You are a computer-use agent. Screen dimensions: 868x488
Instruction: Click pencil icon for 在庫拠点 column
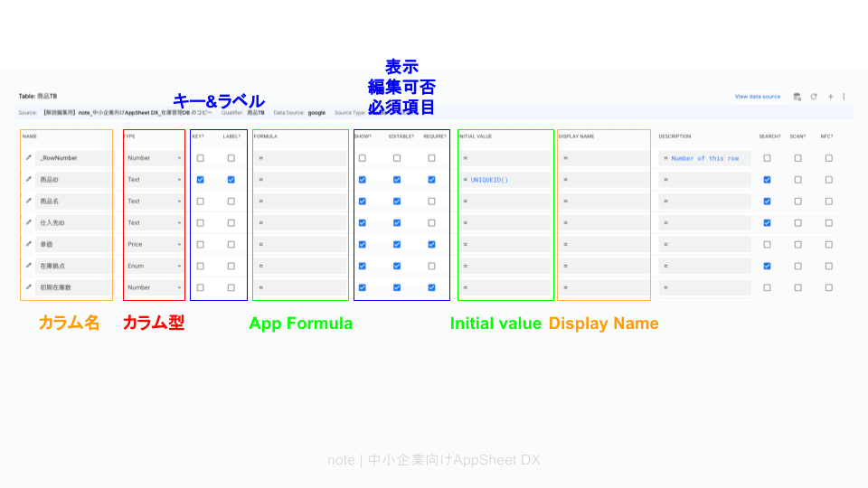(29, 266)
